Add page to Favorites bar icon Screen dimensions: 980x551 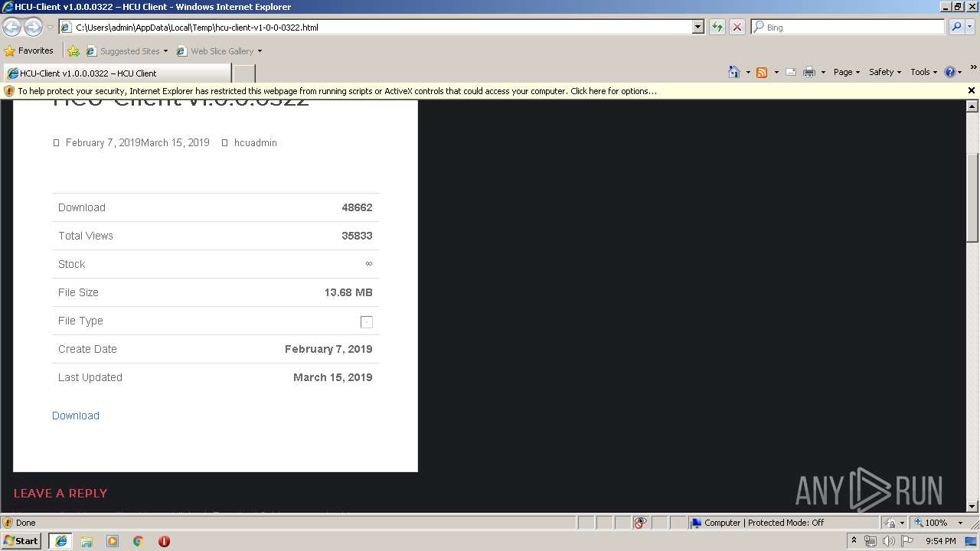pyautogui.click(x=73, y=51)
